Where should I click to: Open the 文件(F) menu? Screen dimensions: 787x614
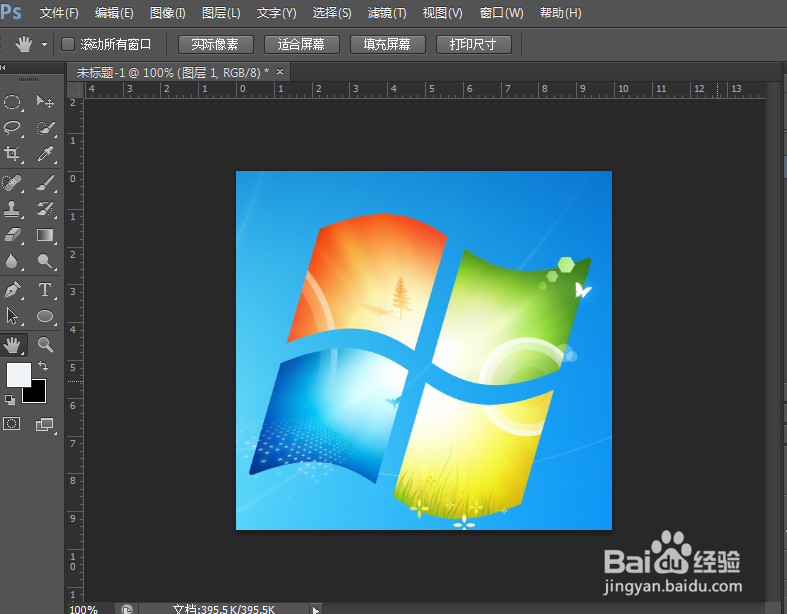(59, 13)
